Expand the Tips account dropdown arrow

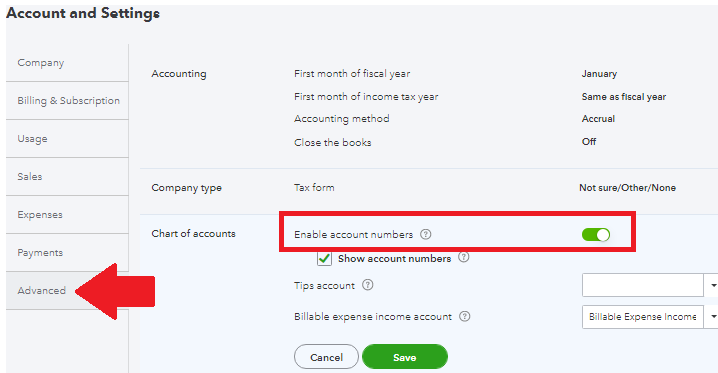(x=712, y=285)
